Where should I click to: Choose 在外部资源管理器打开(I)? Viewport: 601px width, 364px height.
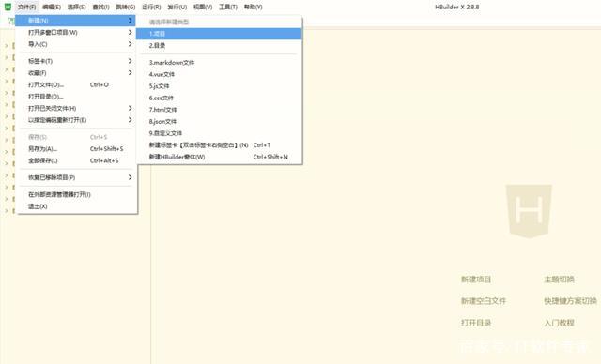[x=75, y=195]
